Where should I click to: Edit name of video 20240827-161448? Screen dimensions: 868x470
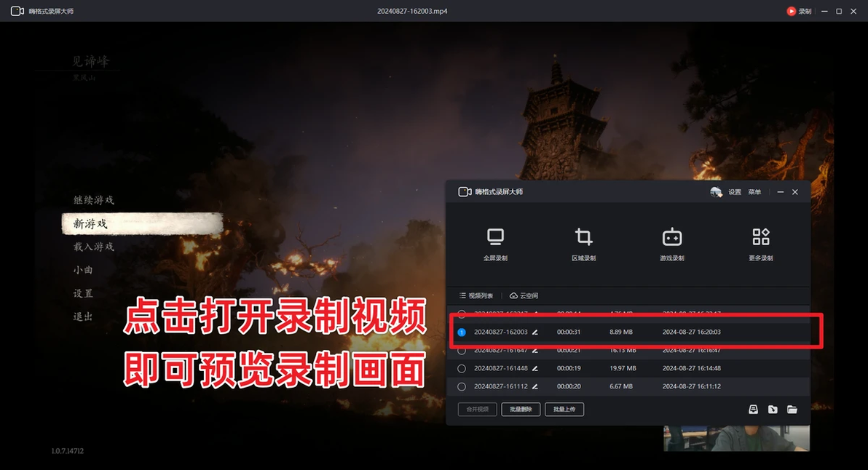(x=534, y=368)
